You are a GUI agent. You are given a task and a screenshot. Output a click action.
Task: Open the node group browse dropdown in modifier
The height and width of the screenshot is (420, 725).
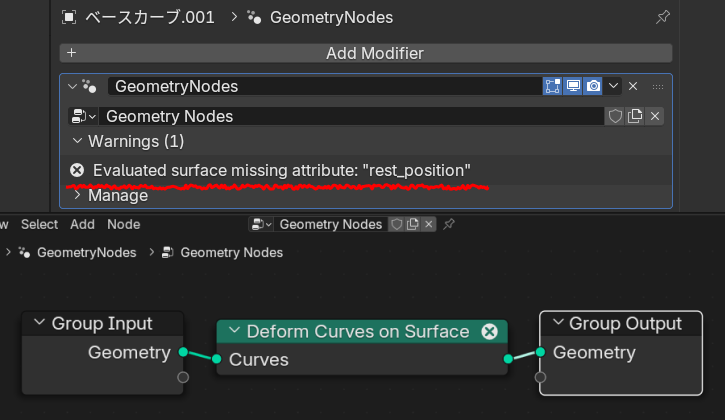click(x=82, y=116)
